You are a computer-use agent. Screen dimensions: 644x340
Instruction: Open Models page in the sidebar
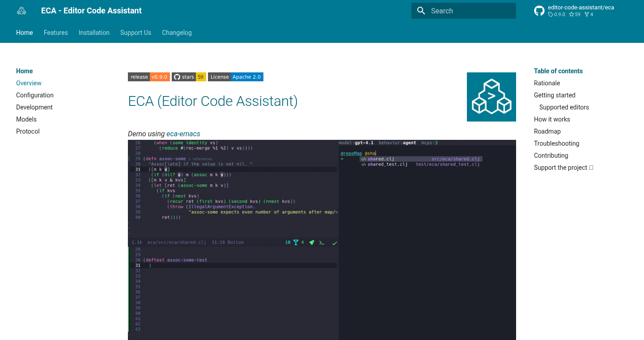click(26, 119)
